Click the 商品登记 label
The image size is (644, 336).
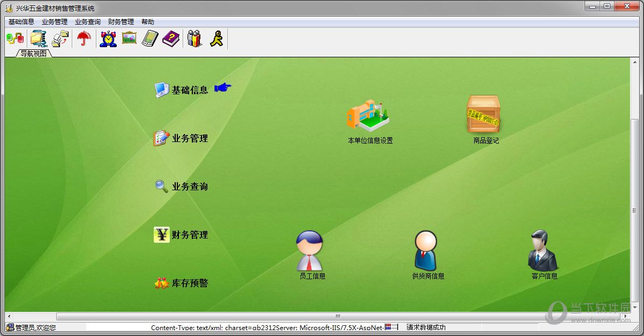(486, 140)
